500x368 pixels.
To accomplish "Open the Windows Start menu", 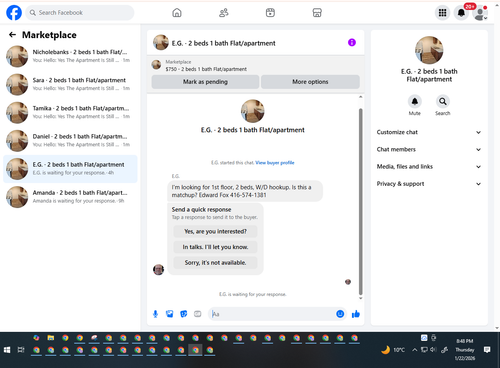I will coord(7,350).
